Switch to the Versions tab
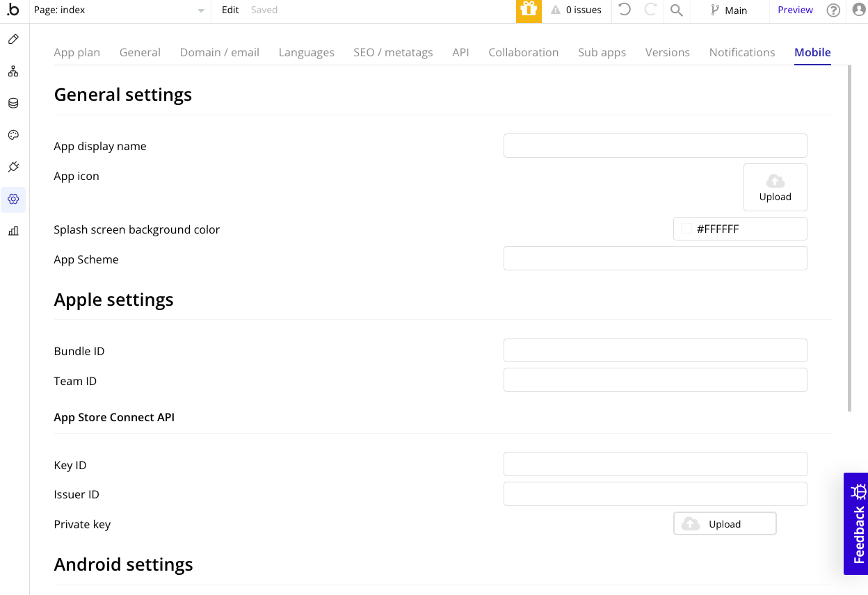The height and width of the screenshot is (595, 868). coord(668,52)
